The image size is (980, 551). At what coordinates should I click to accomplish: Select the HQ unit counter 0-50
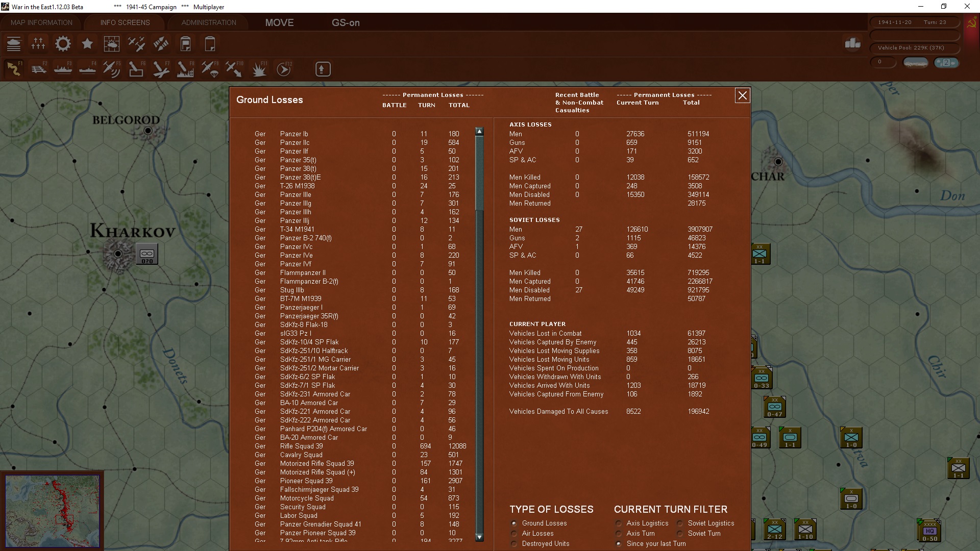click(x=929, y=531)
